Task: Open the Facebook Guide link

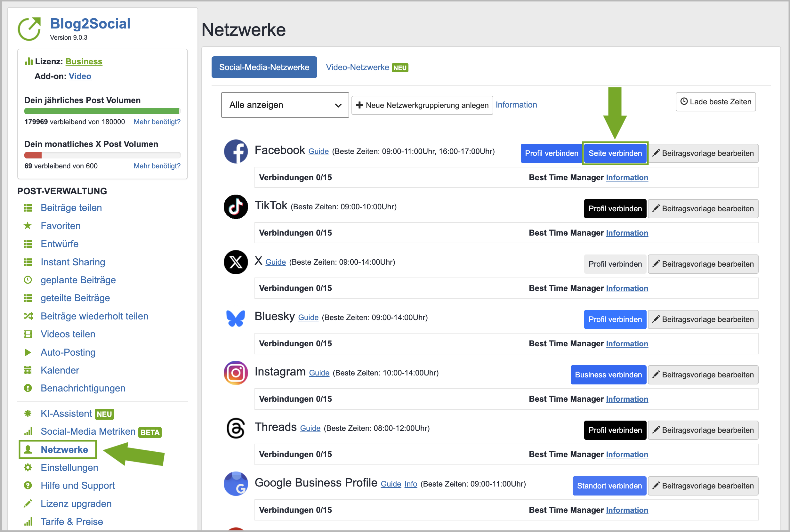Action: [318, 151]
